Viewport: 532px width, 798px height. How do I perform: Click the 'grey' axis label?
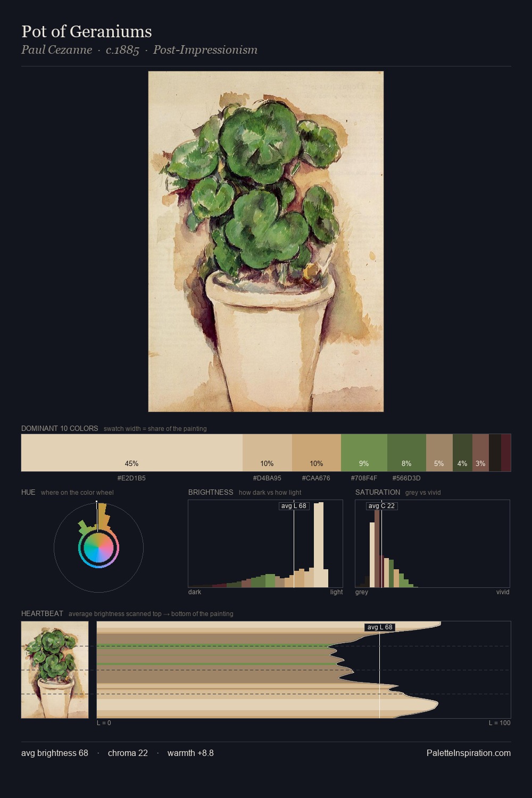tap(362, 592)
